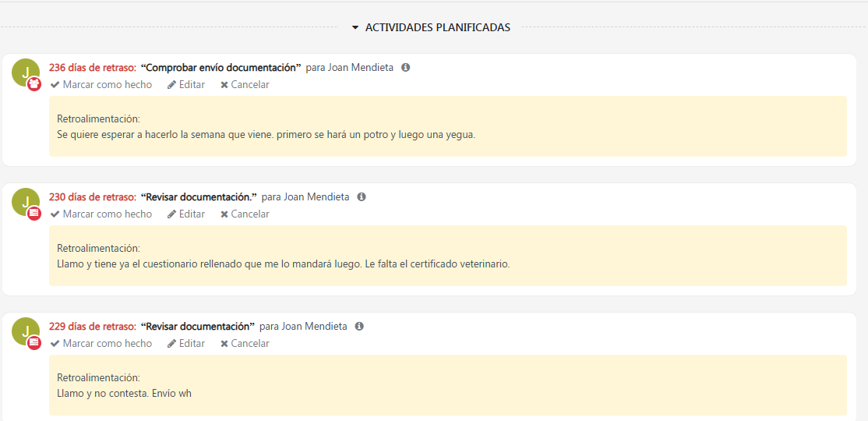
Task: Mark the 229 días activity as done
Action: tap(101, 344)
